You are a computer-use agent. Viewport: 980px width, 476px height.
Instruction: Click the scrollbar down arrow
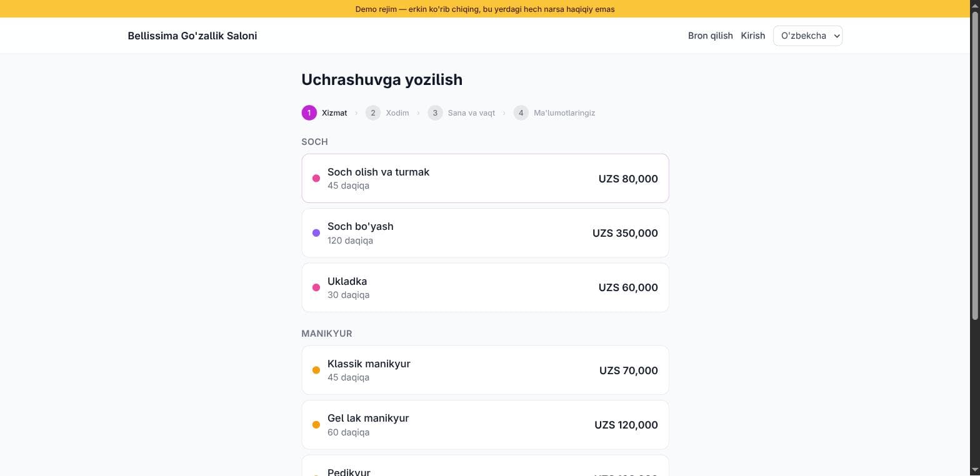[x=974, y=470]
